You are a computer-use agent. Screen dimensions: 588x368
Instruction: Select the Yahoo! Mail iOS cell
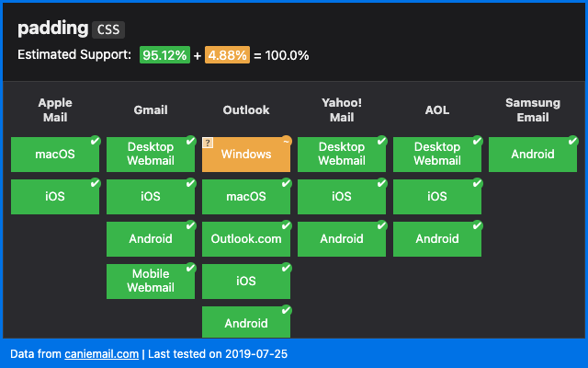tap(342, 197)
